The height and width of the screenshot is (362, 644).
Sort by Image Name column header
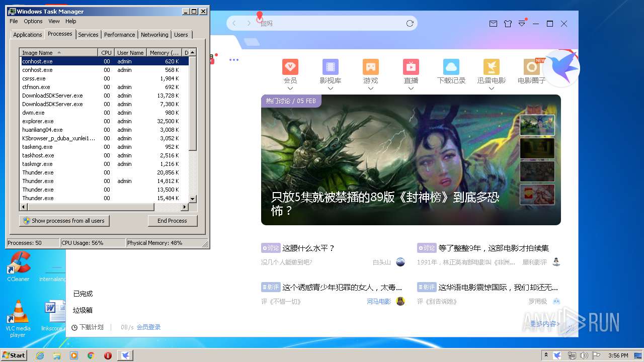pos(58,53)
